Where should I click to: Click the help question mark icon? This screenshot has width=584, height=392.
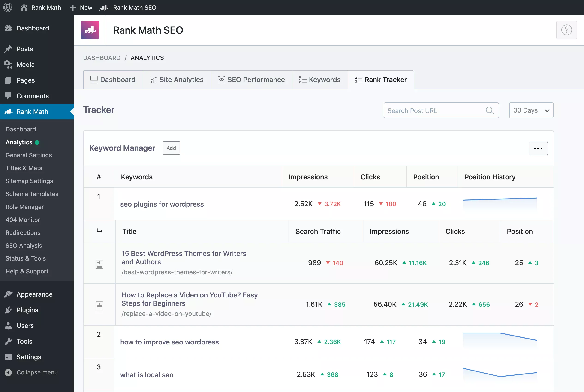tap(566, 30)
